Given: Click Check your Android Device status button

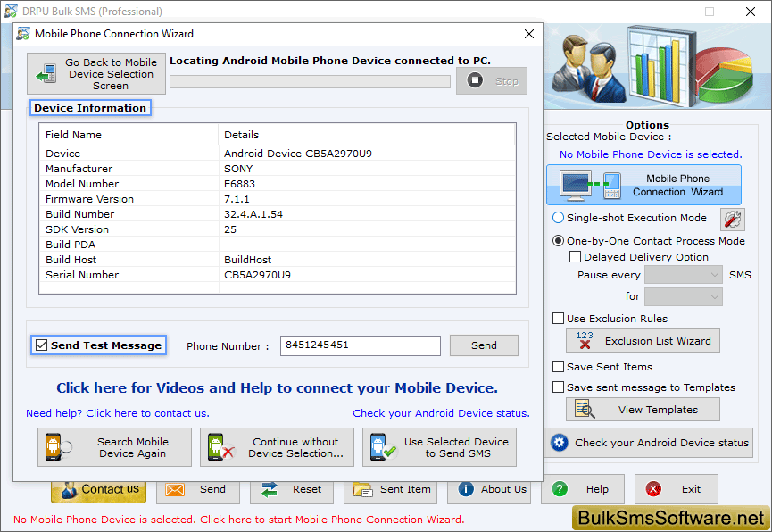Looking at the screenshot, I should (649, 443).
